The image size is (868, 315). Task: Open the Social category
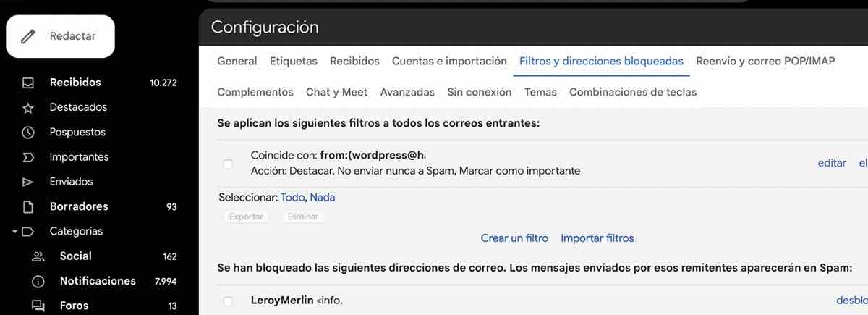75,256
